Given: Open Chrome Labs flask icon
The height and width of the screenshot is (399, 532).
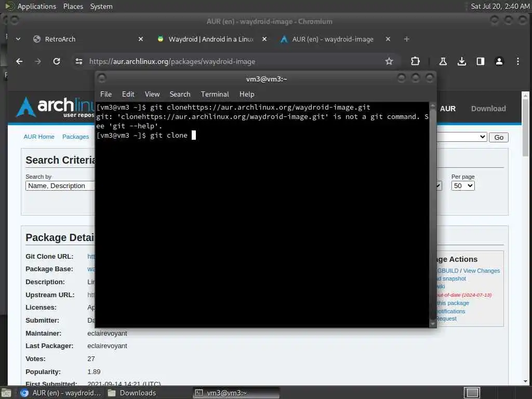Looking at the screenshot, I should 443,61.
